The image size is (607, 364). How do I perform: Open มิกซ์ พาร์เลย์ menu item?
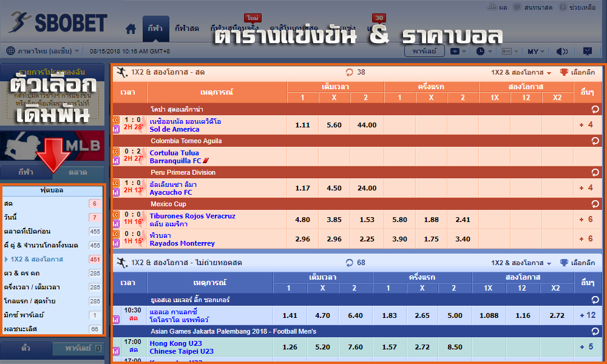[52, 315]
